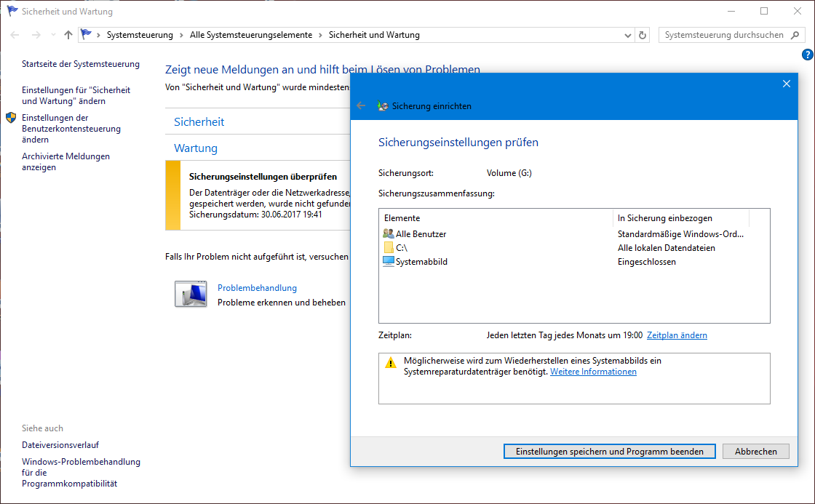Viewport: 815px width, 504px height.
Task: Open Windows-Problembehandlung für die Programmkompatibilität
Action: click(x=81, y=472)
